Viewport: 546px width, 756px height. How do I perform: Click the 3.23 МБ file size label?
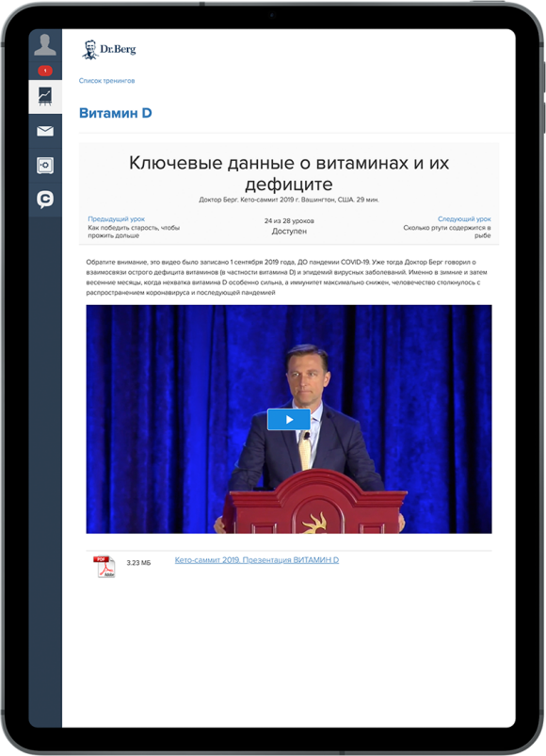138,563
